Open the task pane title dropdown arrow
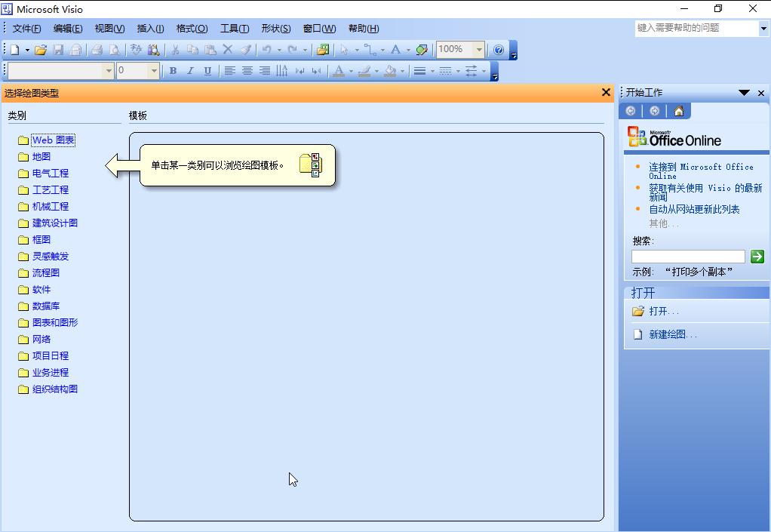 [744, 92]
